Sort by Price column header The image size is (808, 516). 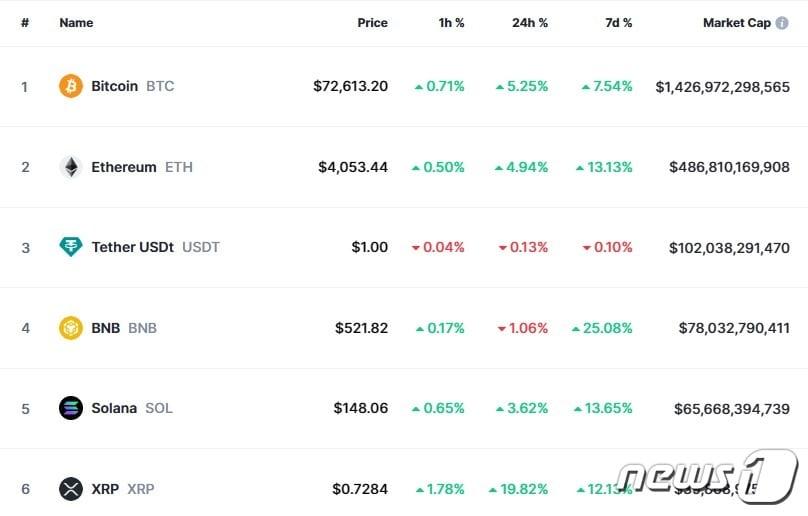(x=372, y=23)
